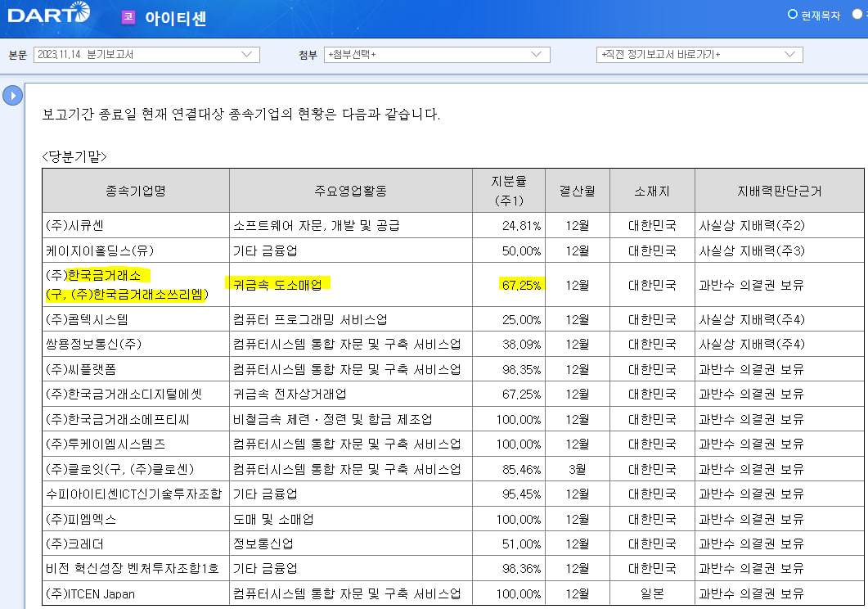
Task: Select the radio button right of 현재목차
Action: pos(857,14)
